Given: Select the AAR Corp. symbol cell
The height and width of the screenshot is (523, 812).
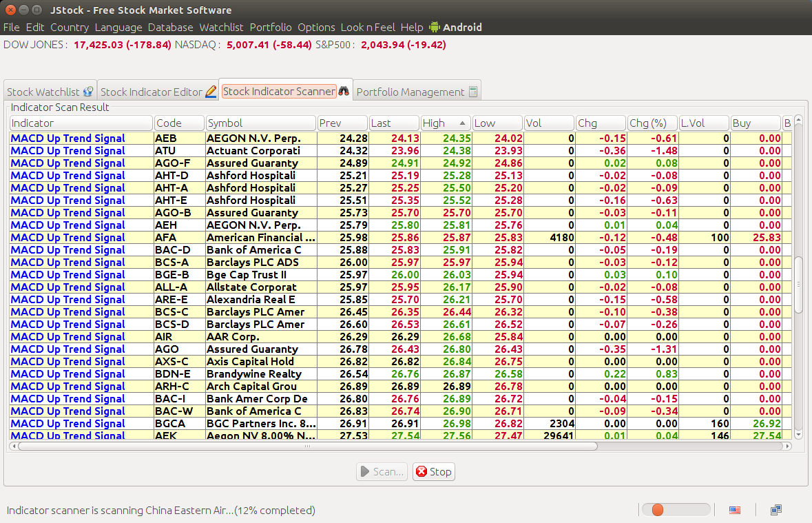Looking at the screenshot, I should (x=261, y=337).
